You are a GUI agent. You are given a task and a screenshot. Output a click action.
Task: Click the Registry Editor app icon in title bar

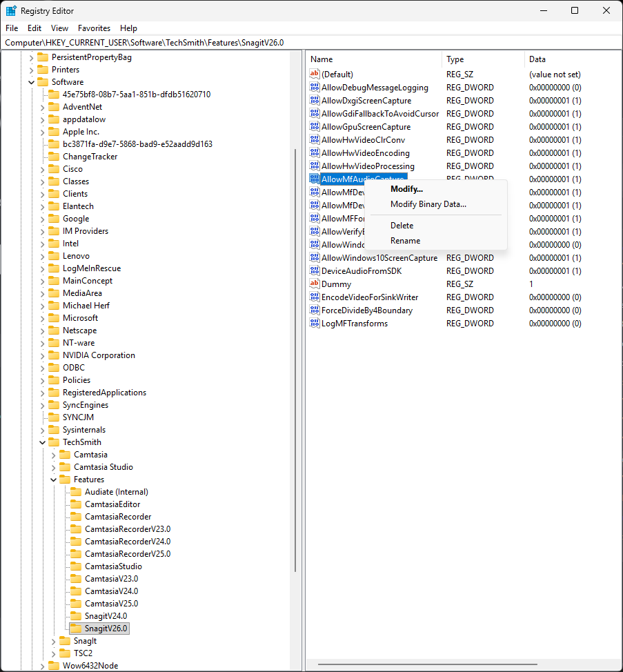pyautogui.click(x=11, y=11)
